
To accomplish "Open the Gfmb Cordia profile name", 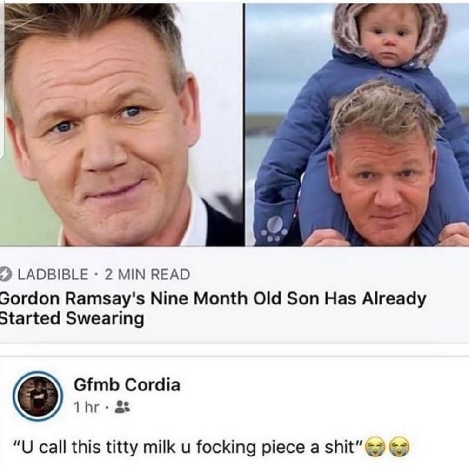I will [x=127, y=385].
